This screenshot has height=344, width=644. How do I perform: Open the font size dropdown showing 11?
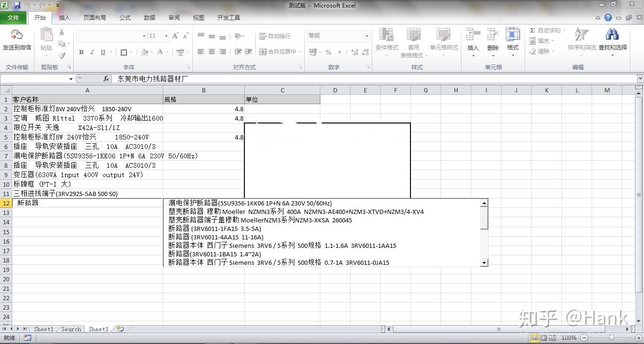tap(166, 36)
